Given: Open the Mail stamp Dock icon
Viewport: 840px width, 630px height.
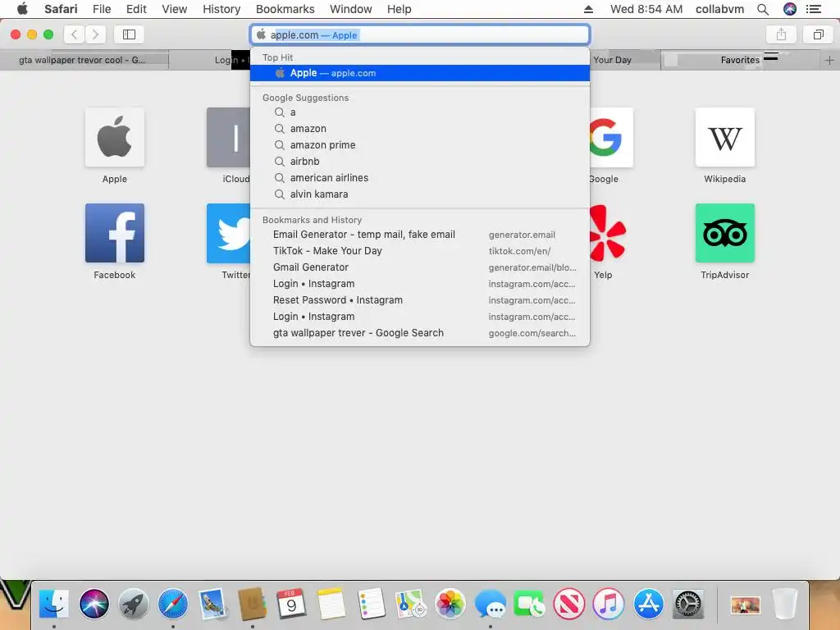Looking at the screenshot, I should pos(212,604).
